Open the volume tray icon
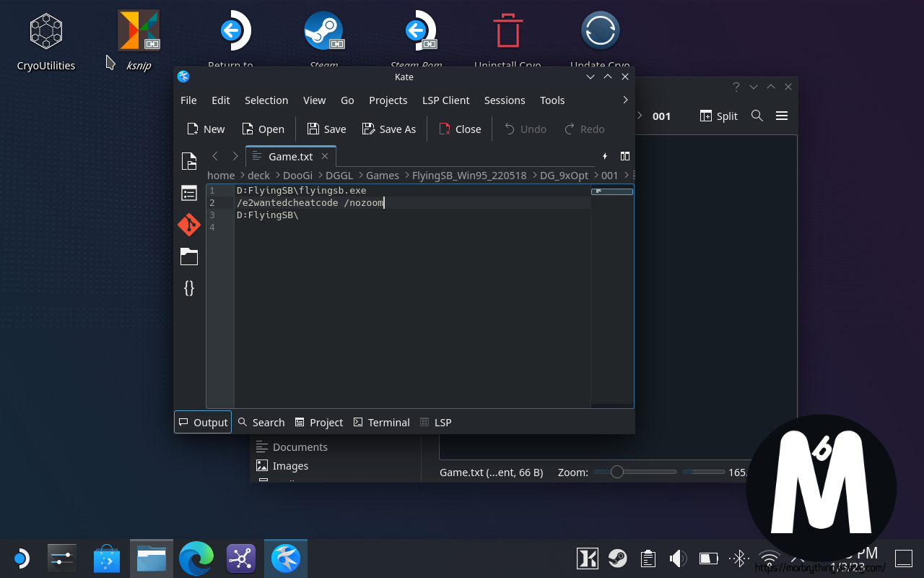This screenshot has width=924, height=578. (678, 558)
